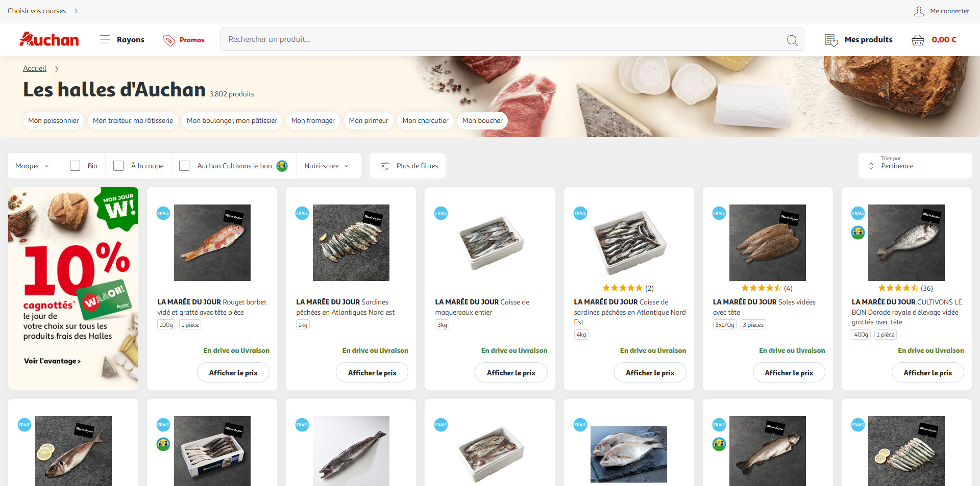The image size is (980, 486).
Task: Click the FRAIS badge on Sardines pêchées card
Action: coord(302,213)
